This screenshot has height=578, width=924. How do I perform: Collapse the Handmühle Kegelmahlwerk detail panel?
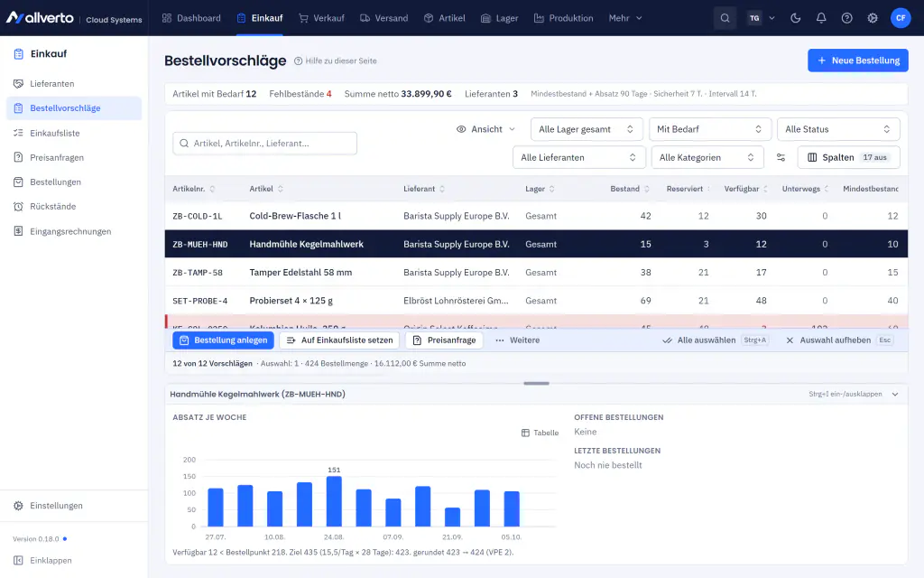click(x=895, y=394)
